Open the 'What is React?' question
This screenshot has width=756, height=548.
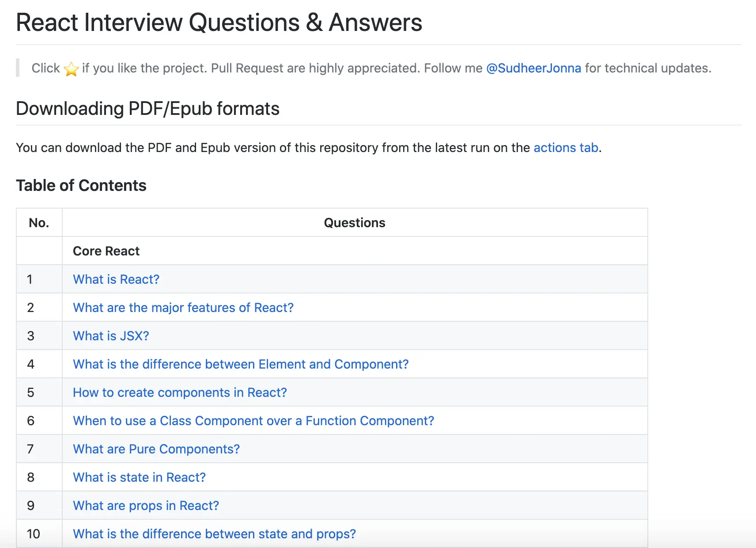pos(116,279)
